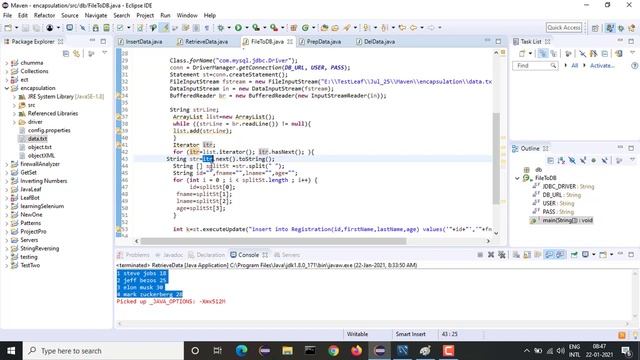
Task: Select config.properties in Package Explorer
Action: click(49, 130)
